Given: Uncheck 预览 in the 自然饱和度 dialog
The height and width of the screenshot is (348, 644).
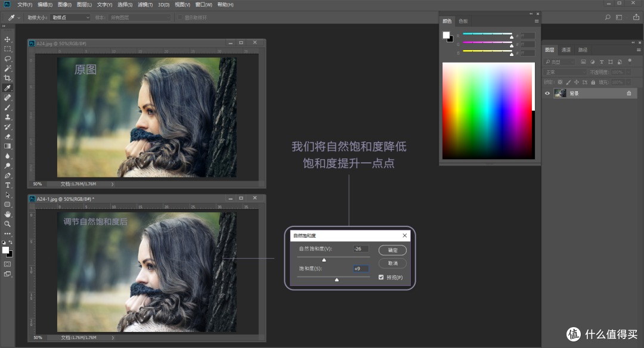Looking at the screenshot, I should [380, 277].
